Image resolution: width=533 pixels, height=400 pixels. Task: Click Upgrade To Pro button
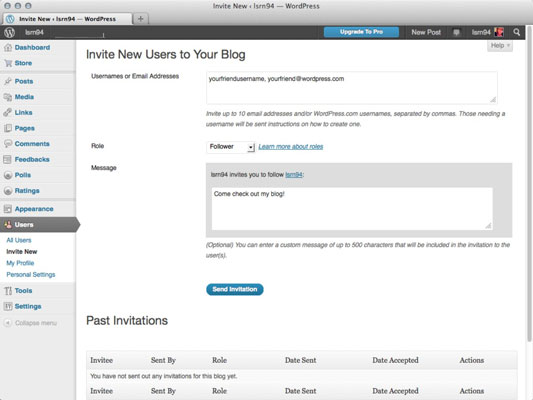pos(361,32)
